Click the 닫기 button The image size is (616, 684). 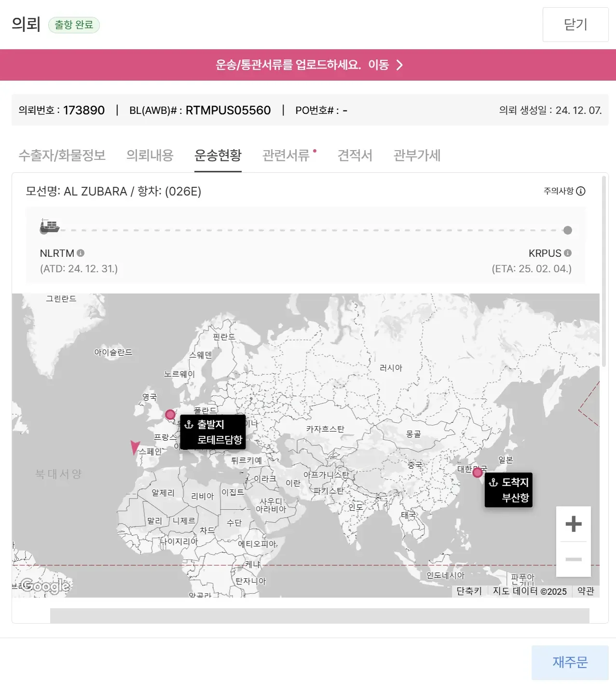575,25
